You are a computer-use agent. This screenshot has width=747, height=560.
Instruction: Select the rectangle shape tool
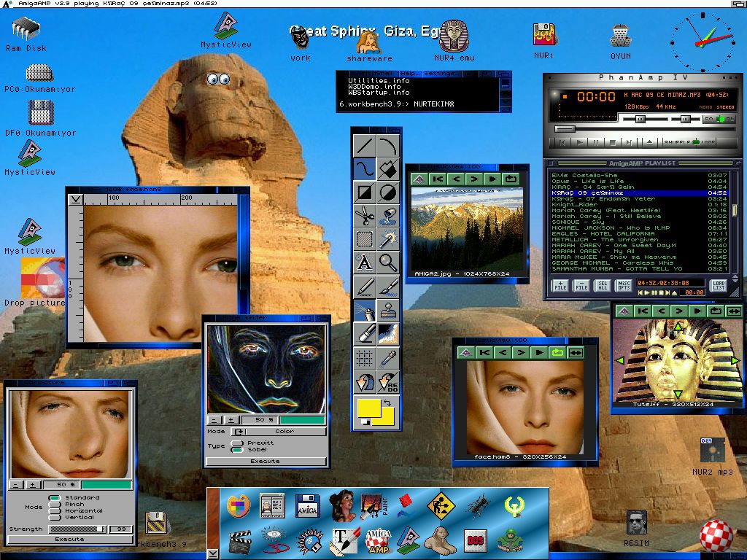click(x=365, y=192)
